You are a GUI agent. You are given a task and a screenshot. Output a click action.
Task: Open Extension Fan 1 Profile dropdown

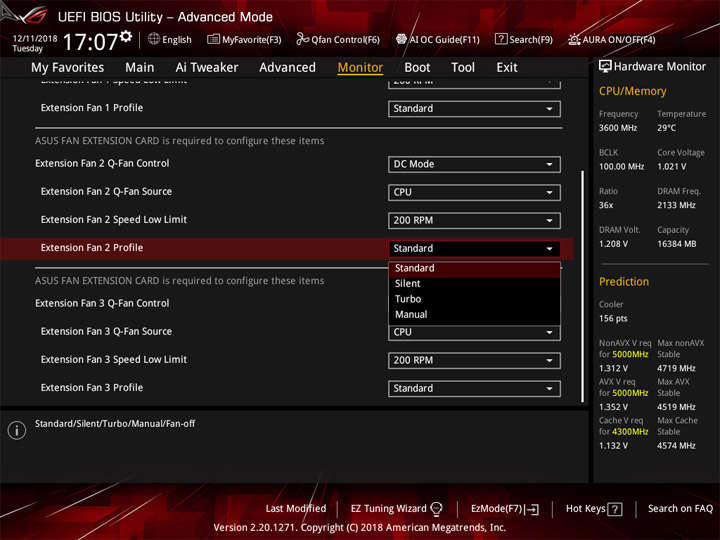474,109
